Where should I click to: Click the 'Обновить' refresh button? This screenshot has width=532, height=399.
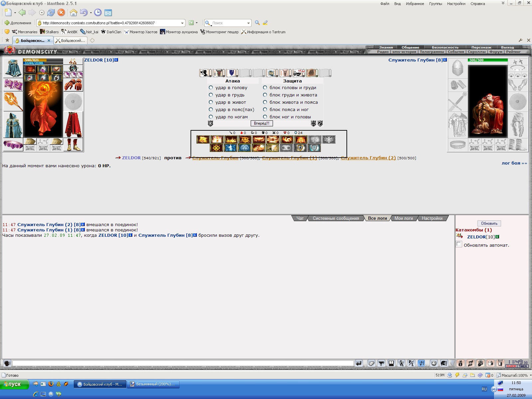pos(489,223)
